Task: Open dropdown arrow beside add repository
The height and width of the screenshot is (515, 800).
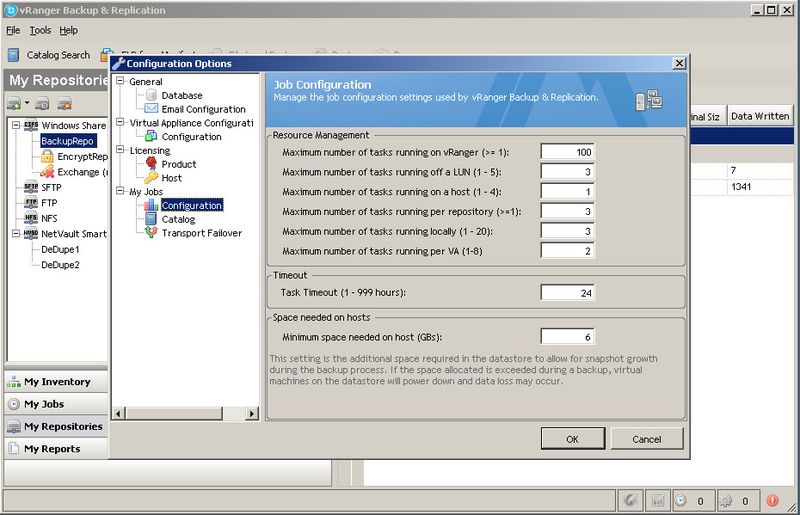Action: pos(27,103)
